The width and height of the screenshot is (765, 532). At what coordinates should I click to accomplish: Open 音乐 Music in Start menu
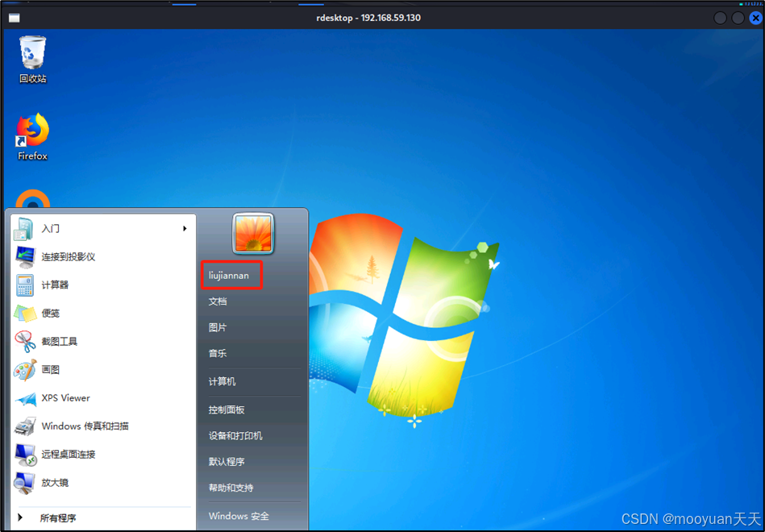click(x=218, y=353)
